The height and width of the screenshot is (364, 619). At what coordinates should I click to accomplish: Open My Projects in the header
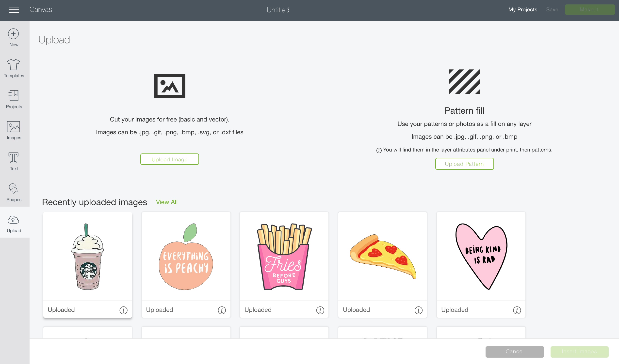tap(523, 10)
